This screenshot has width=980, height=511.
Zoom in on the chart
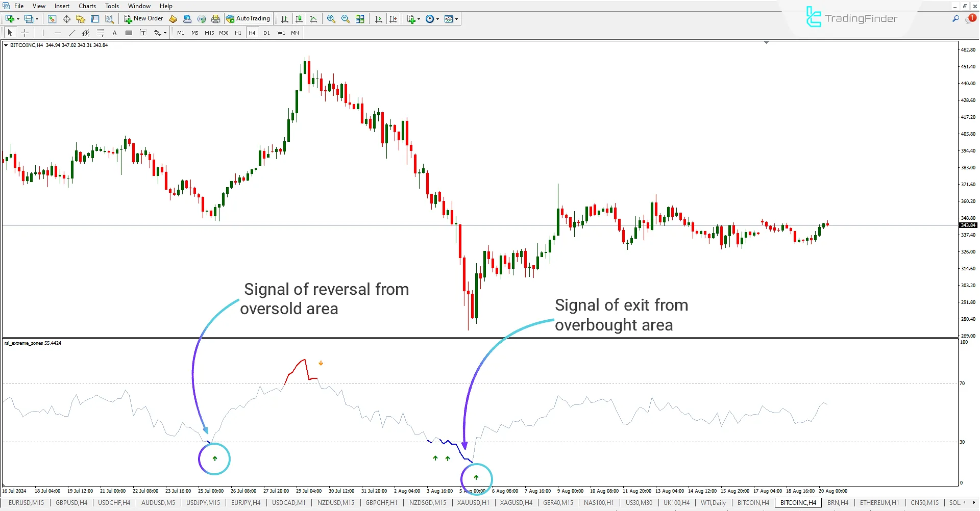pyautogui.click(x=331, y=19)
